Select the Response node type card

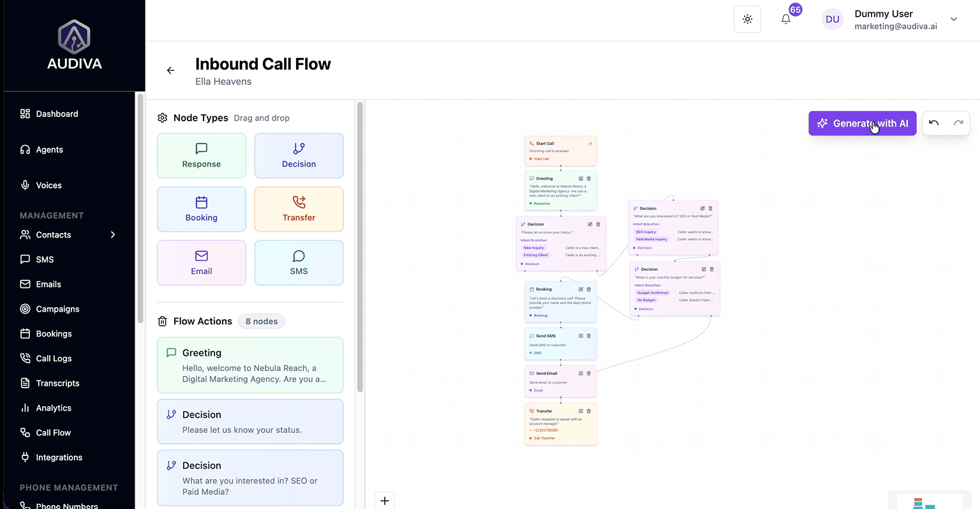(202, 156)
